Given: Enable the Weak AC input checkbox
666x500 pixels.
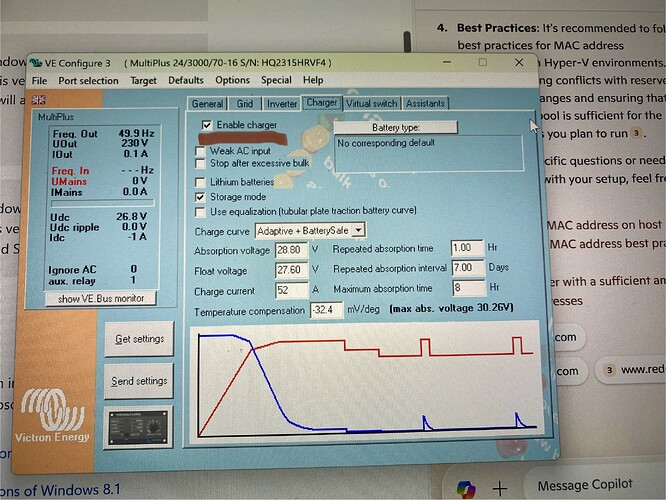Looking at the screenshot, I should coord(200,151).
